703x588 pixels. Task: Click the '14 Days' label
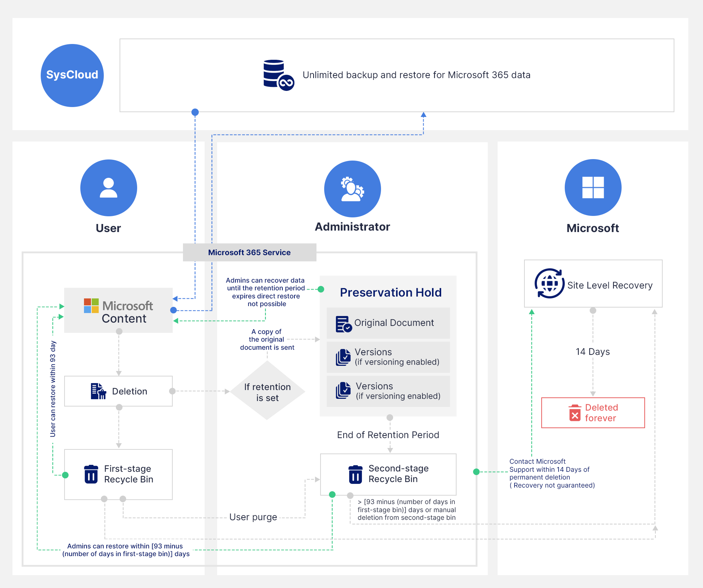593,352
